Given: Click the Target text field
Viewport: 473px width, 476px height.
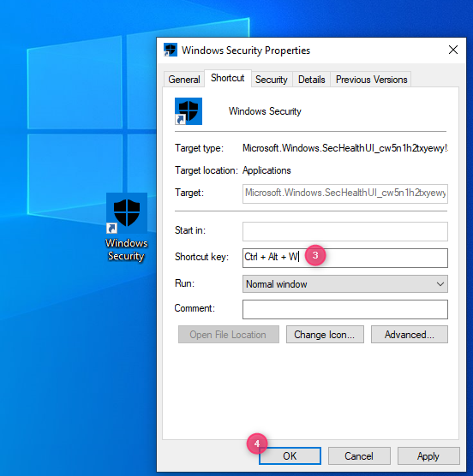Looking at the screenshot, I should point(345,193).
